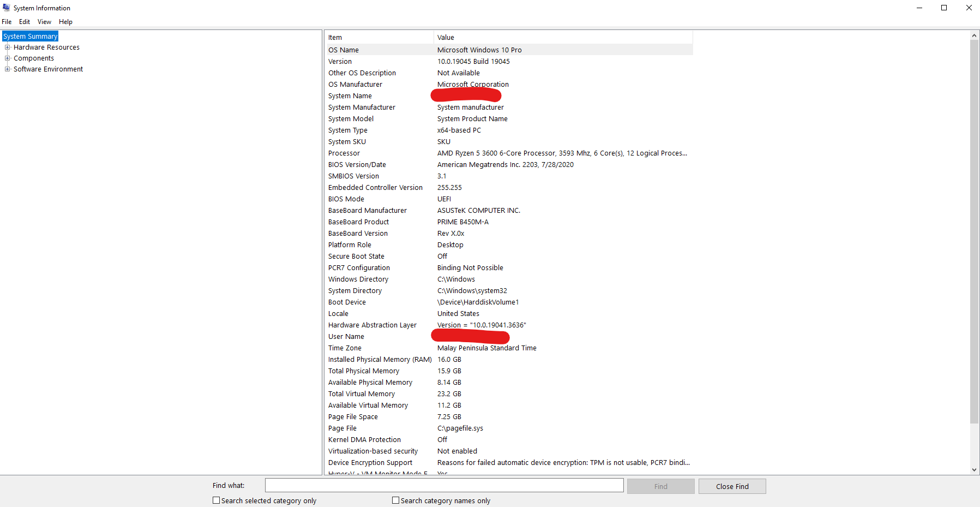Image resolution: width=980 pixels, height=507 pixels.
Task: Expand the Hardware Resources node
Action: (x=8, y=47)
